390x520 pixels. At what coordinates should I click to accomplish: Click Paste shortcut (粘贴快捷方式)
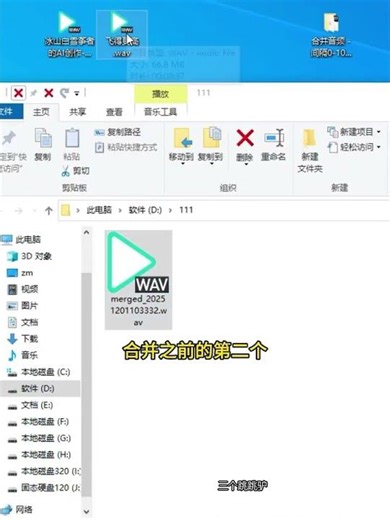click(x=126, y=147)
